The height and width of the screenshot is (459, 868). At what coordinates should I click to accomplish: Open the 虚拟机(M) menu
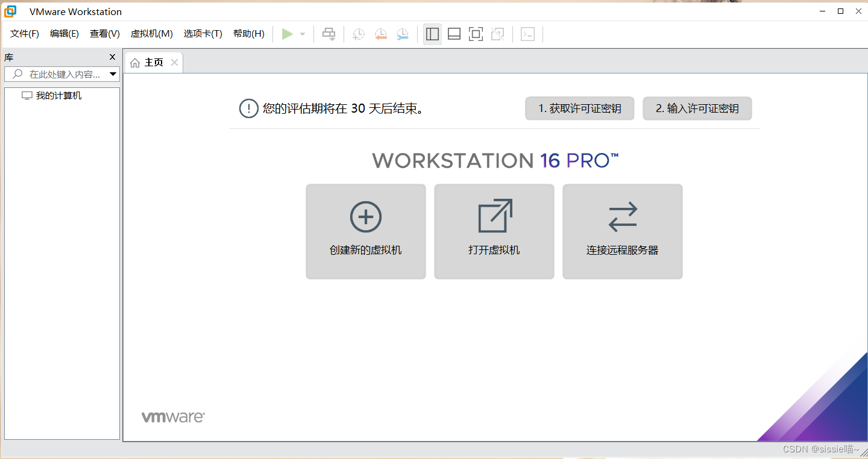tap(152, 34)
